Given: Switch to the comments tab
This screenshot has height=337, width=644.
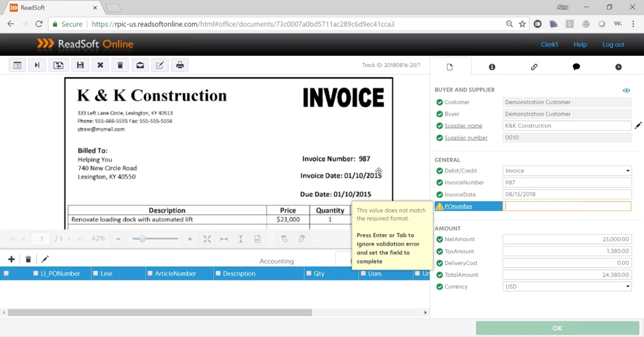Looking at the screenshot, I should (x=576, y=67).
